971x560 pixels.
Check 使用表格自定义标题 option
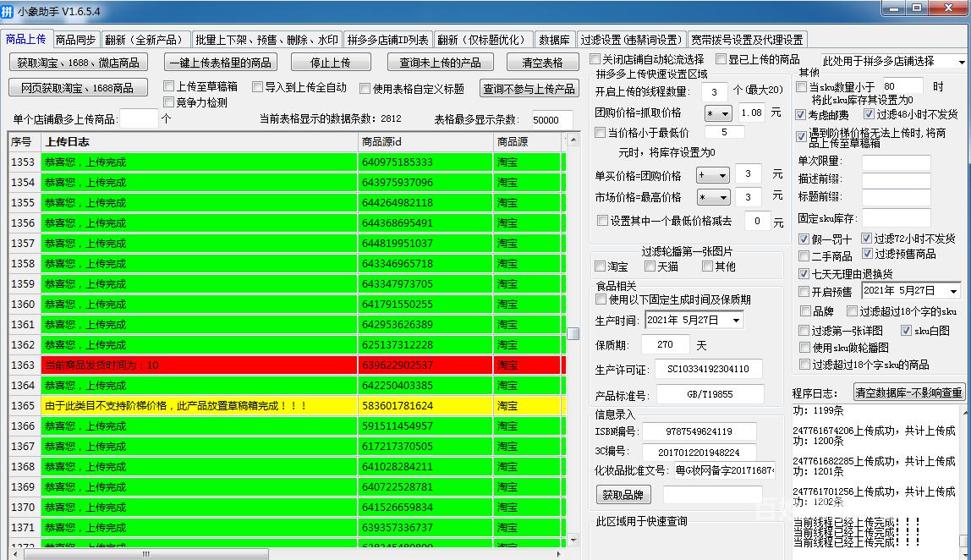[x=365, y=89]
